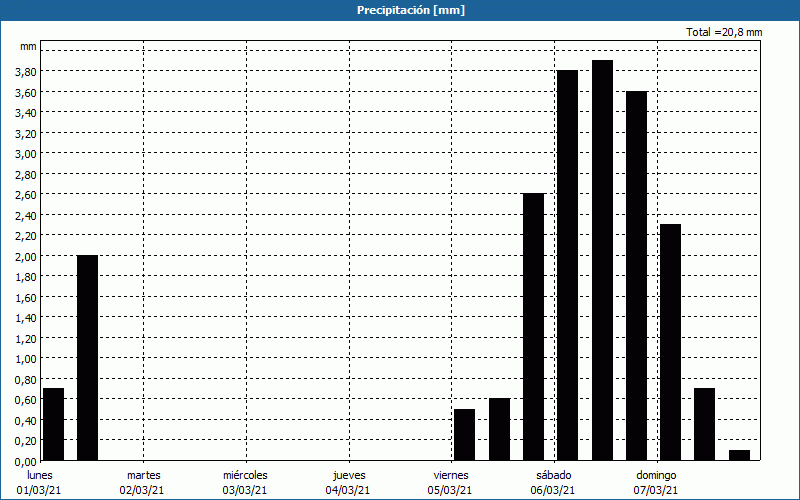This screenshot has width=800, height=500.
Task: Select the smallest 0,10 mm bar on domingo
Action: [740, 455]
